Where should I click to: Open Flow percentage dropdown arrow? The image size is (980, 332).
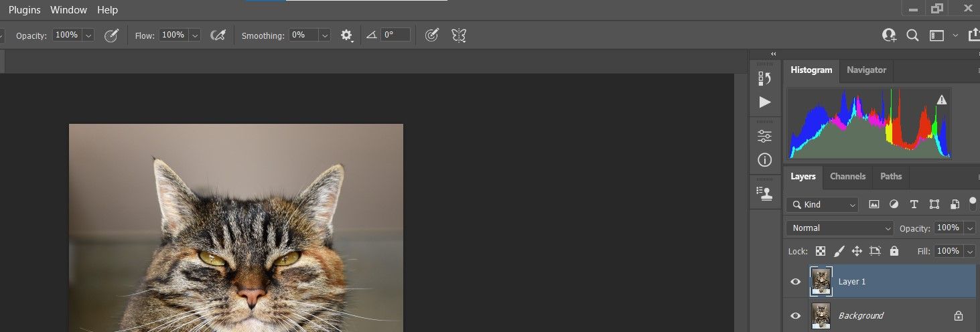tap(194, 35)
